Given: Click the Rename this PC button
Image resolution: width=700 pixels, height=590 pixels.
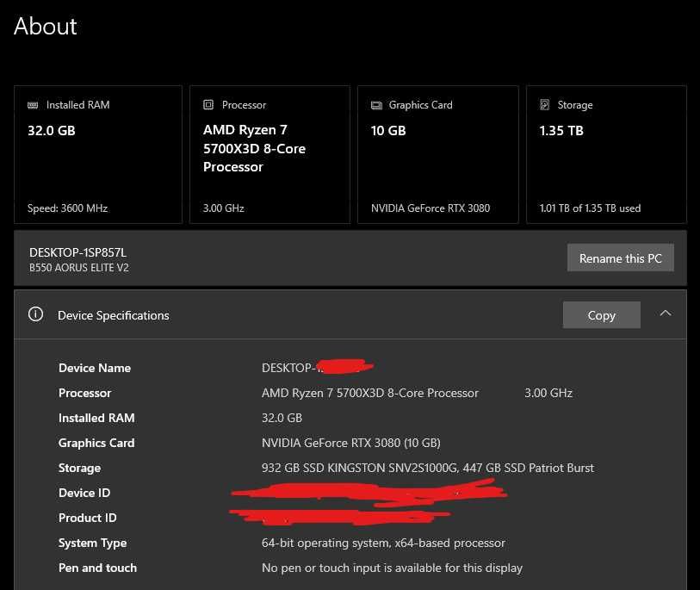Looking at the screenshot, I should [620, 258].
